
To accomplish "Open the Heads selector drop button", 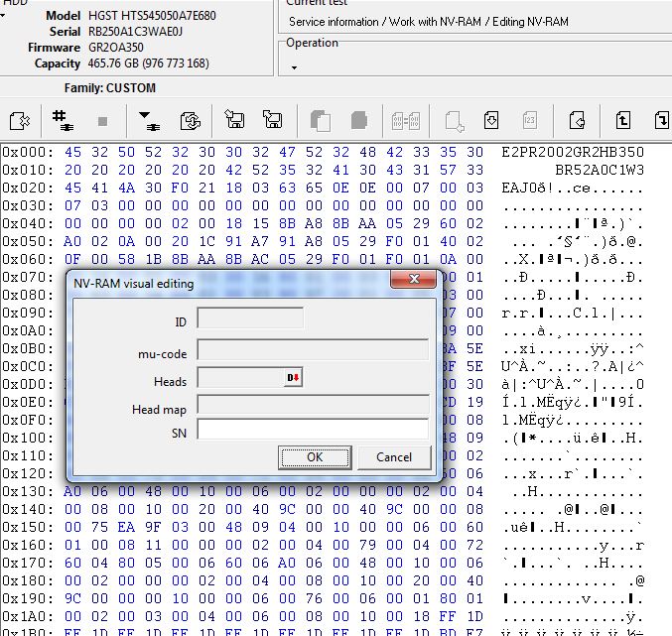I will pyautogui.click(x=293, y=377).
